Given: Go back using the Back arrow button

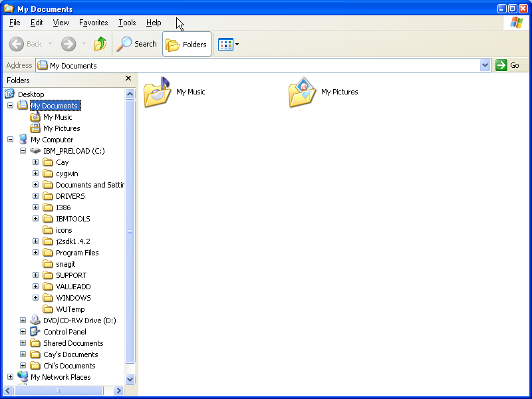Looking at the screenshot, I should coord(16,44).
